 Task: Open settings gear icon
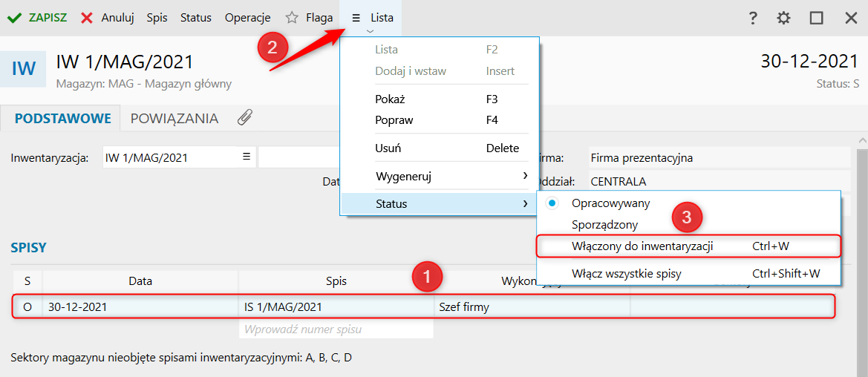[784, 18]
